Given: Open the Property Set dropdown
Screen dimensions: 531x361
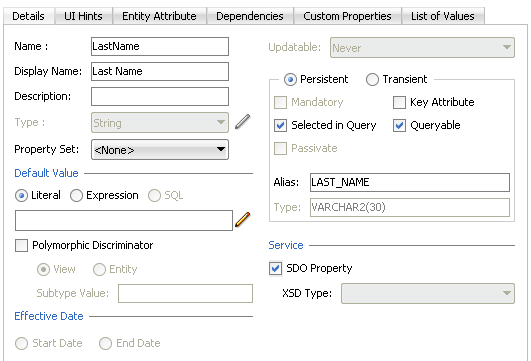Looking at the screenshot, I should click(160, 149).
